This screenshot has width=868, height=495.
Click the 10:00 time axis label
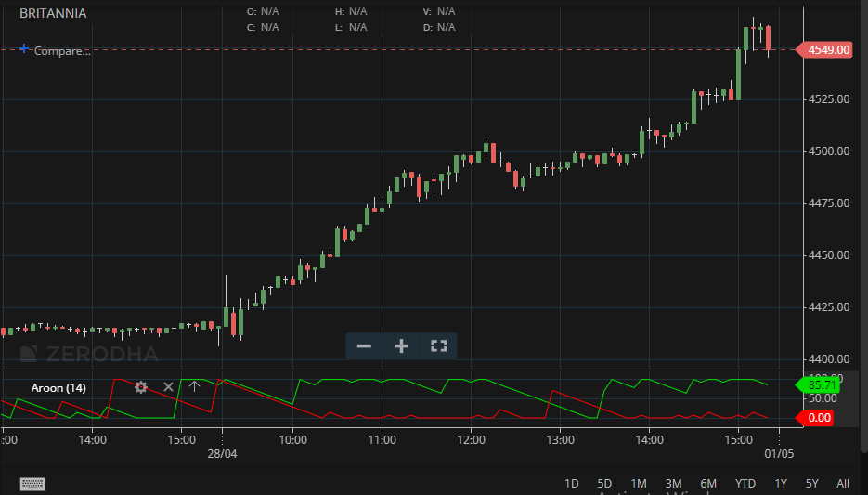tap(292, 440)
